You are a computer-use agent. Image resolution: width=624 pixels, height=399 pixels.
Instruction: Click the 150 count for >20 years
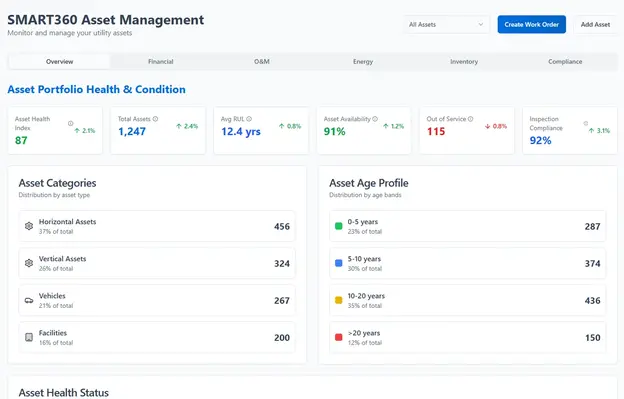click(592, 338)
